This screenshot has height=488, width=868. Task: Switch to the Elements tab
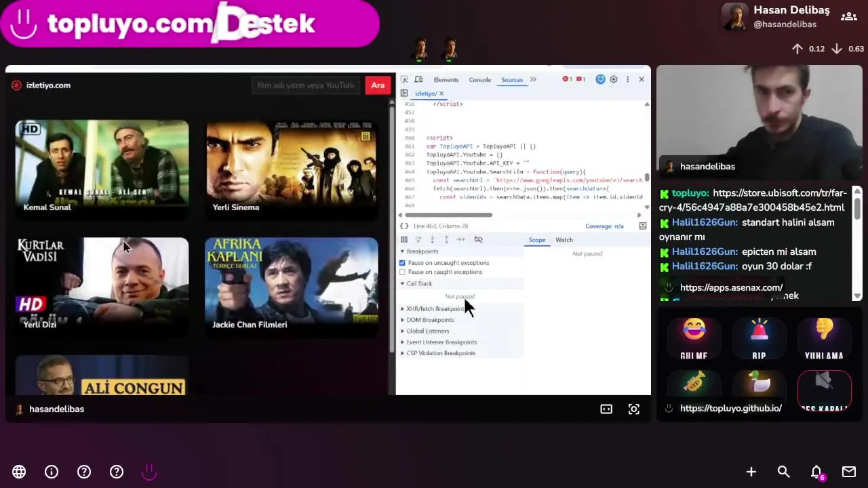coord(446,80)
